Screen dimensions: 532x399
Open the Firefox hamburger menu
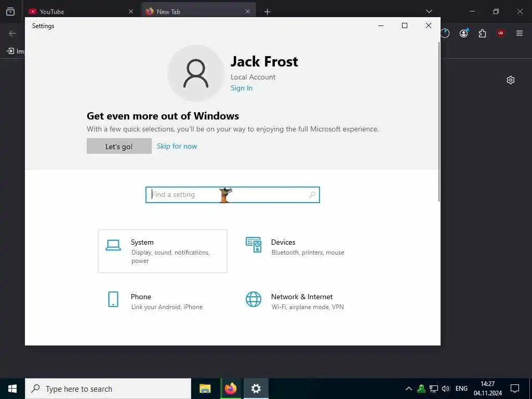[x=520, y=33]
